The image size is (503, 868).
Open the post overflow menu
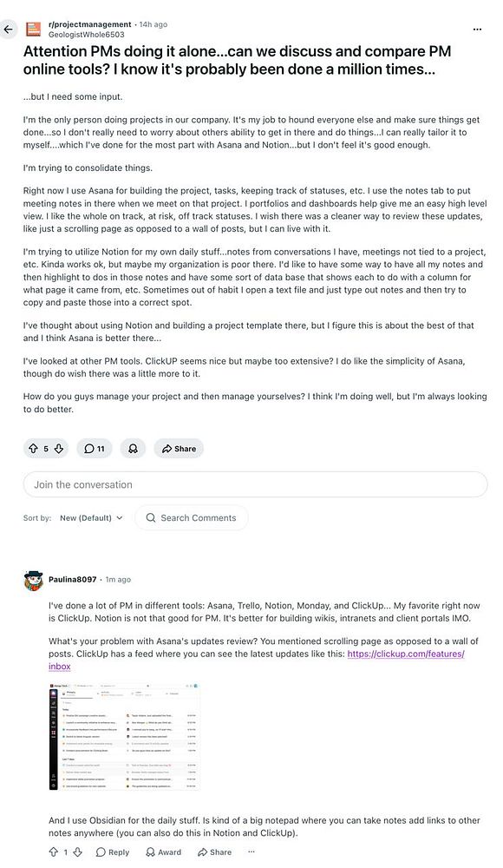(477, 29)
